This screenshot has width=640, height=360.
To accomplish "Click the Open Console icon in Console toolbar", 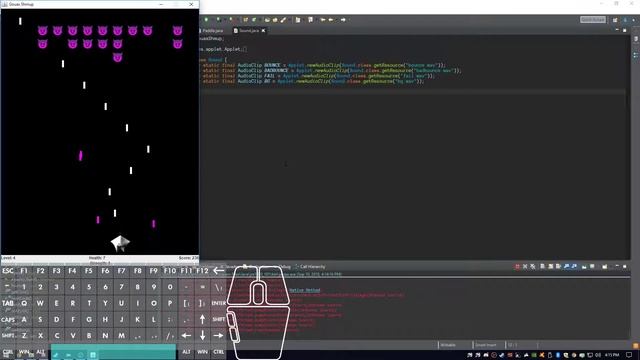I will [604, 267].
